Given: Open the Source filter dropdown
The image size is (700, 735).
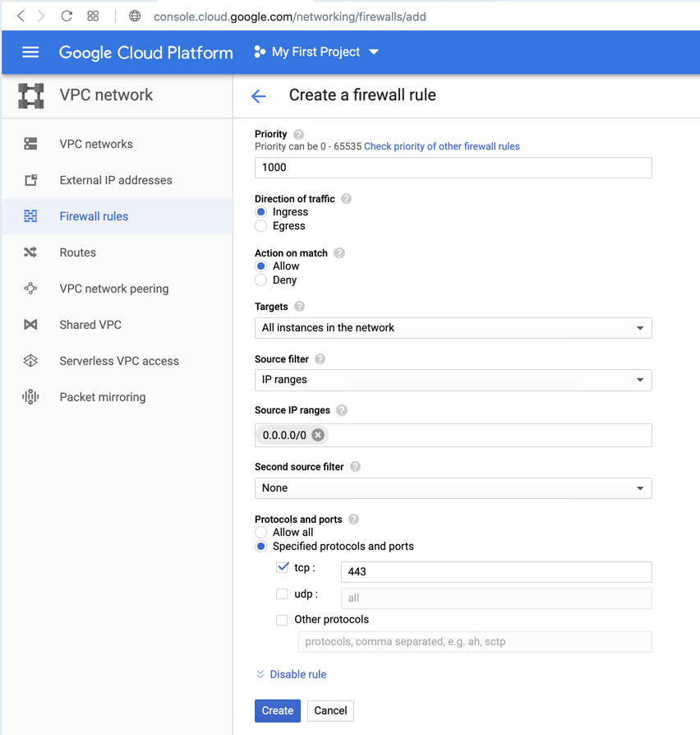Looking at the screenshot, I should tap(453, 380).
